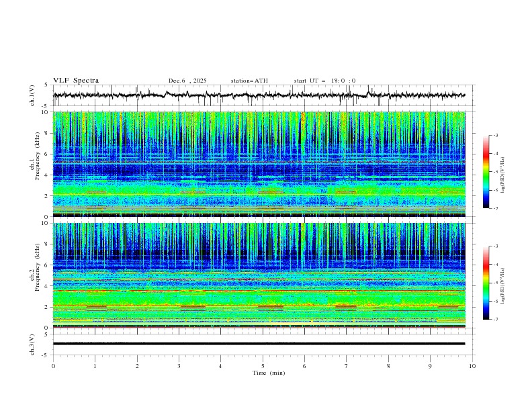Click the '-3' label on ch.1 color bar

[495, 135]
